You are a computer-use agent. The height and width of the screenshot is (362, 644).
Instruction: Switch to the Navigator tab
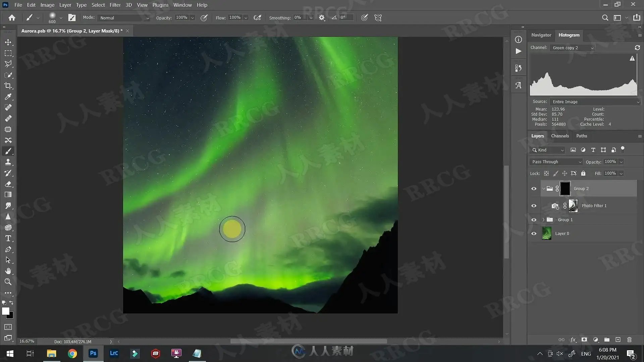[541, 35]
